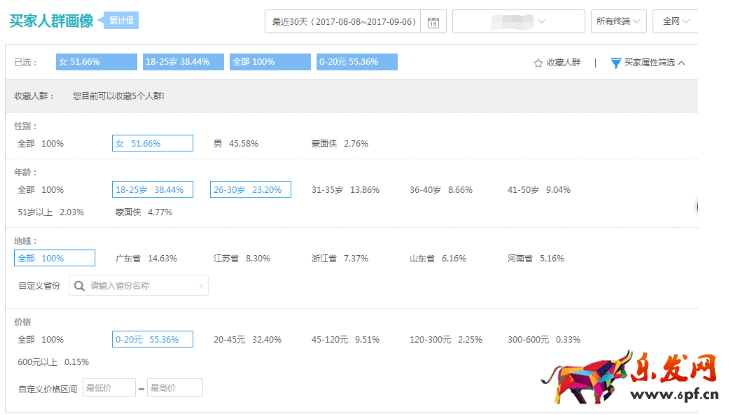
Task: Select 广东省 14.63% region
Action: tap(146, 258)
